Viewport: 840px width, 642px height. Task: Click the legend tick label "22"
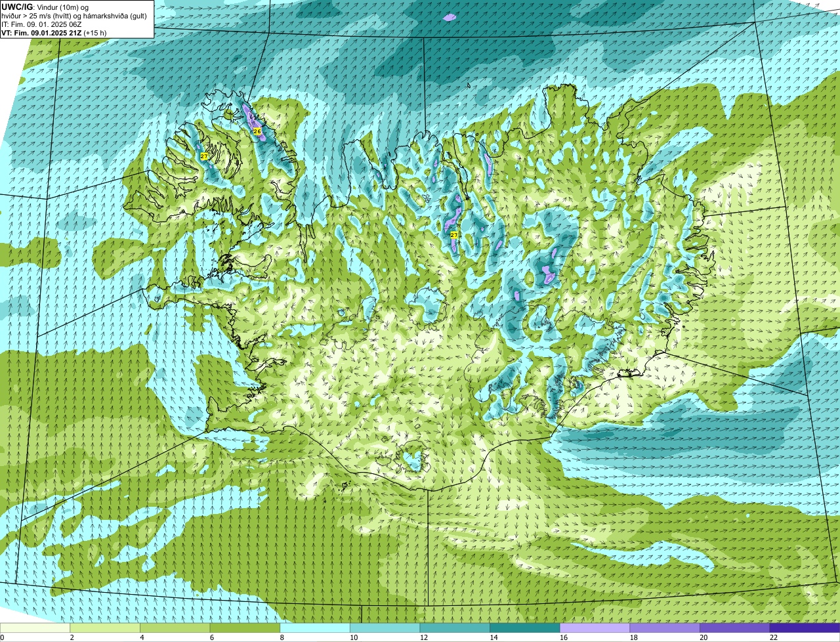tap(774, 637)
